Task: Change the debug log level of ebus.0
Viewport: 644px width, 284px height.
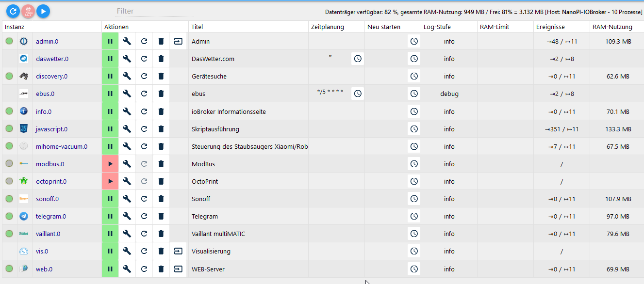Action: (449, 94)
